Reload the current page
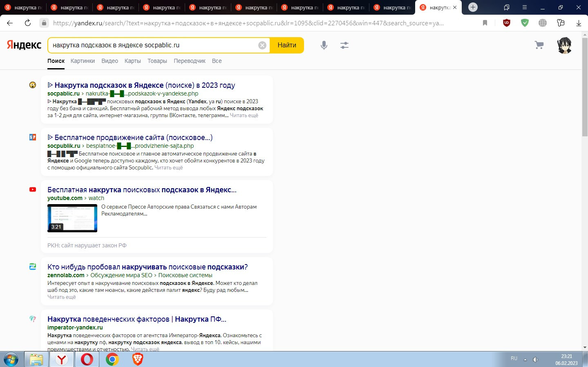Screen dimensions: 588x367 pos(28,23)
